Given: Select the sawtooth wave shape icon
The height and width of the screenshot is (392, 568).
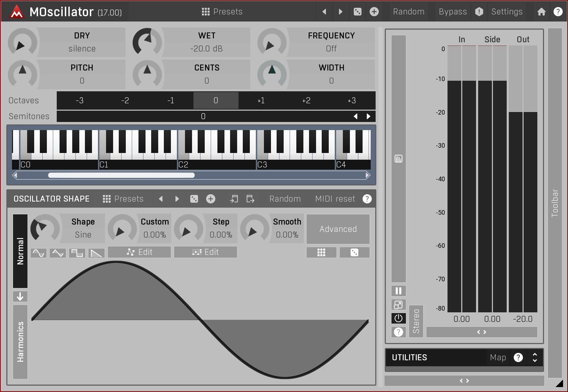Looking at the screenshot, I should [x=96, y=253].
